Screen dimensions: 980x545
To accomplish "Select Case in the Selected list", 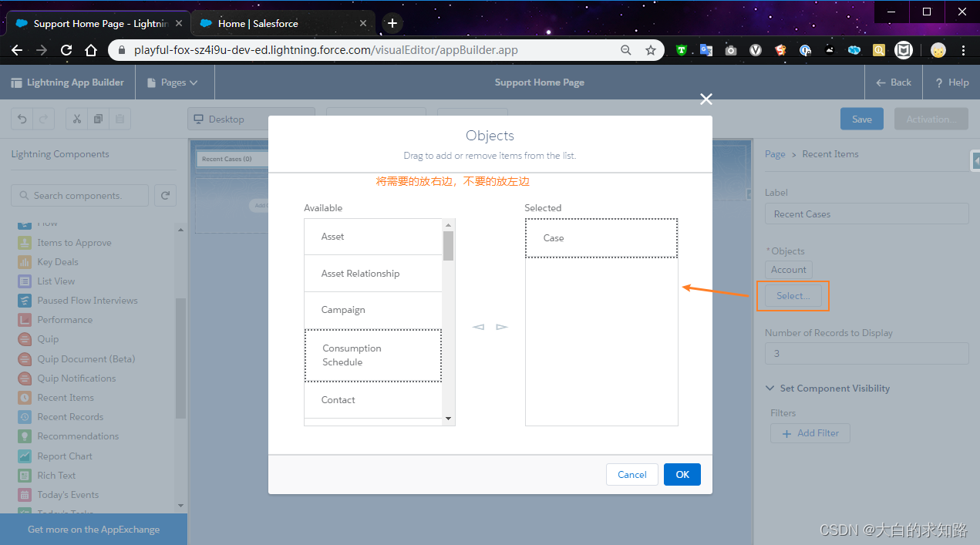I will (601, 238).
